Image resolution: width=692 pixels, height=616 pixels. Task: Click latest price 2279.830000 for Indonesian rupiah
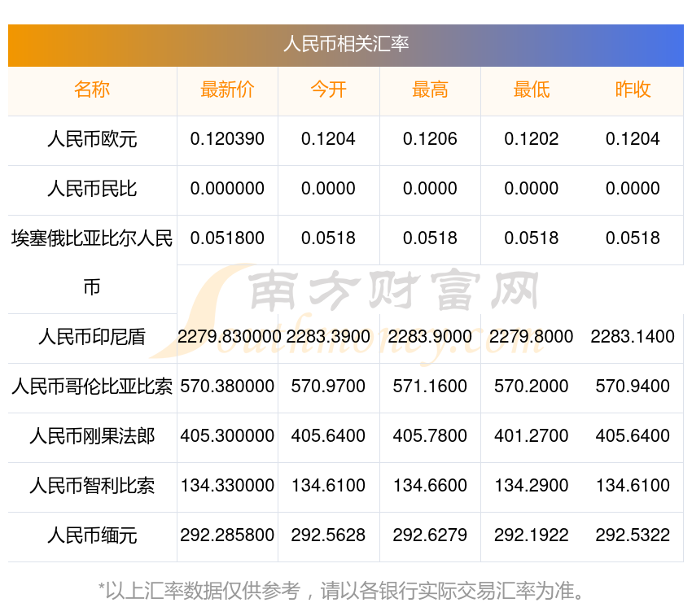[x=229, y=337]
